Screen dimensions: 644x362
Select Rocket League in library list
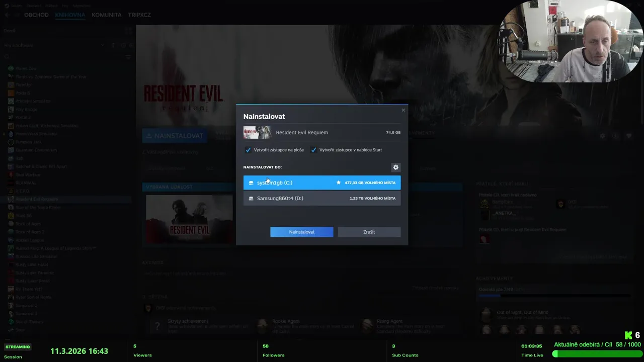pyautogui.click(x=30, y=240)
